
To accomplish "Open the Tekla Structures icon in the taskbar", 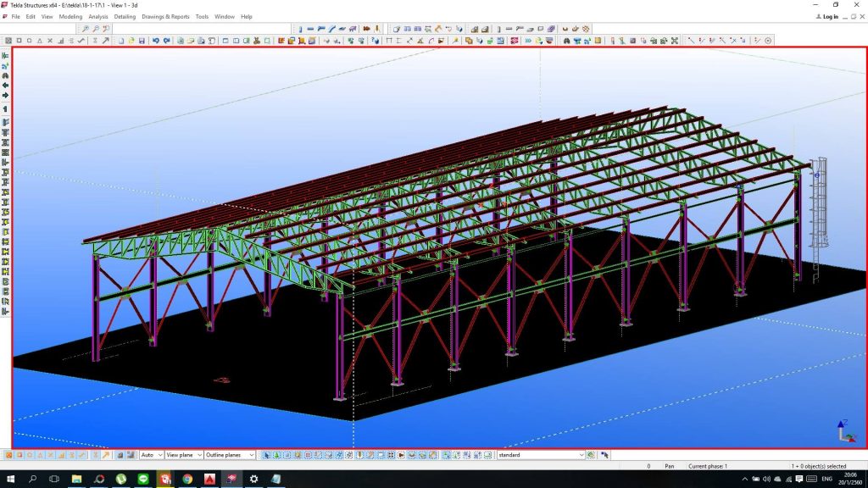I will coord(231,480).
